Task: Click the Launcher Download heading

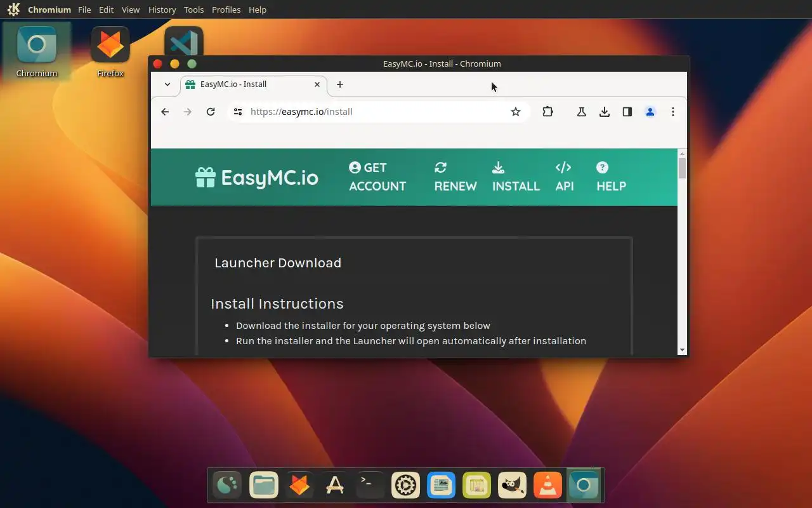Action: pos(278,263)
